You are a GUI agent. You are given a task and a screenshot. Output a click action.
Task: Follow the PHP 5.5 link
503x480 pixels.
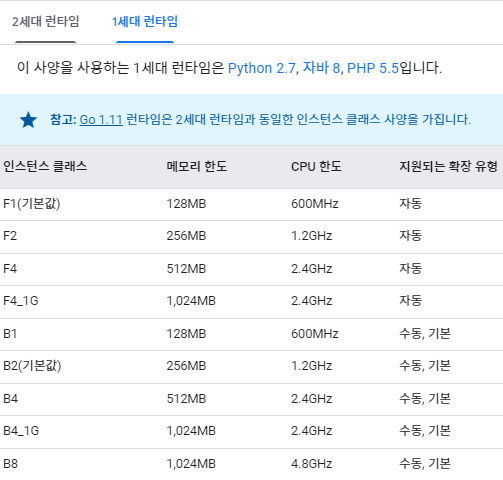coord(373,68)
